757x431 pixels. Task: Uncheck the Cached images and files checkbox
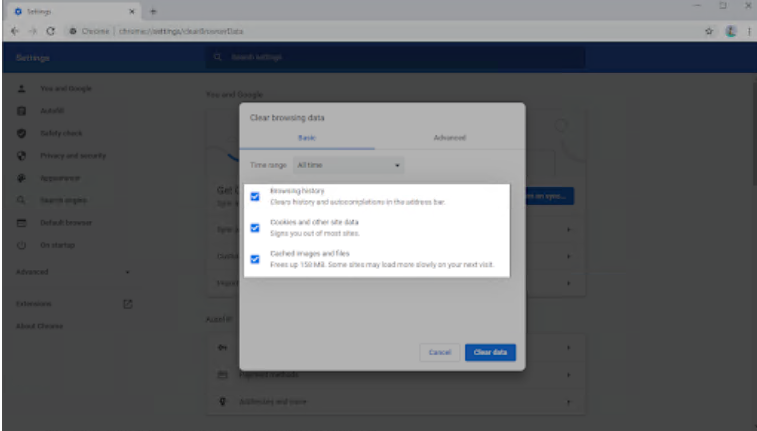[x=255, y=260]
